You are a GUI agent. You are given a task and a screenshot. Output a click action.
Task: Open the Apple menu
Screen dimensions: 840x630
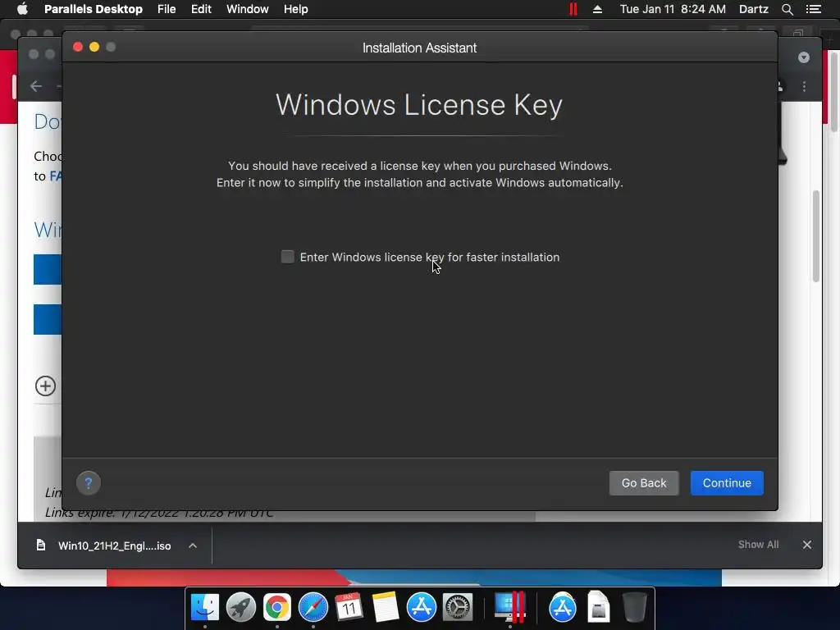(x=22, y=9)
